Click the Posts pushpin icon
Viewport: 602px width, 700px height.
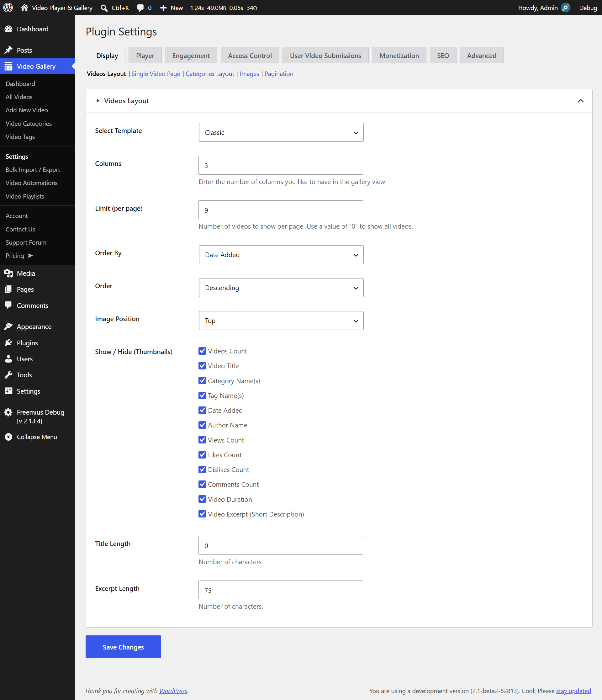pos(8,50)
